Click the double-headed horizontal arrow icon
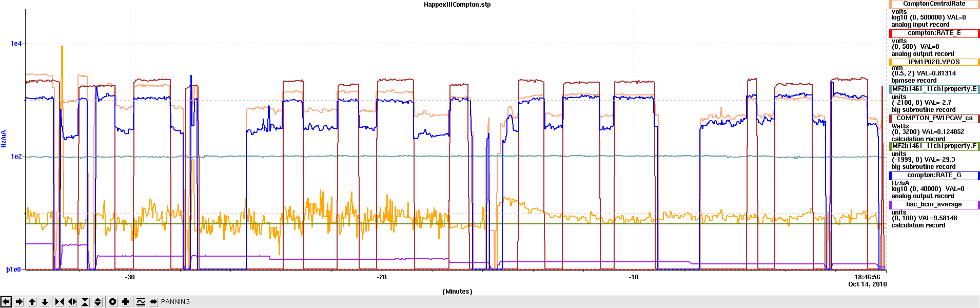 [153, 302]
